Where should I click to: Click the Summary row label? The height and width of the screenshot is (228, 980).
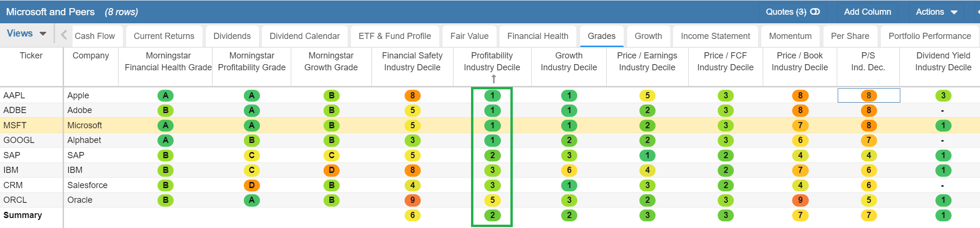tap(23, 215)
